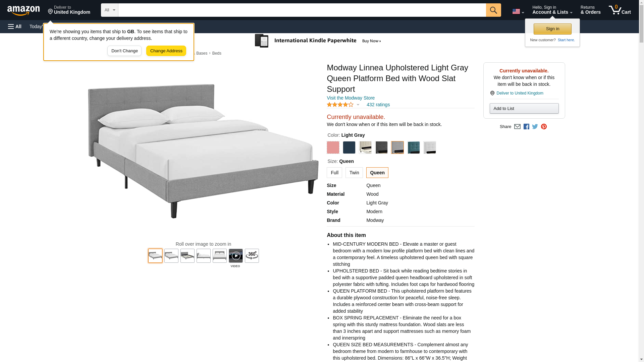Image resolution: width=644 pixels, height=362 pixels.
Task: Play the product video thumbnail
Action: (235, 256)
